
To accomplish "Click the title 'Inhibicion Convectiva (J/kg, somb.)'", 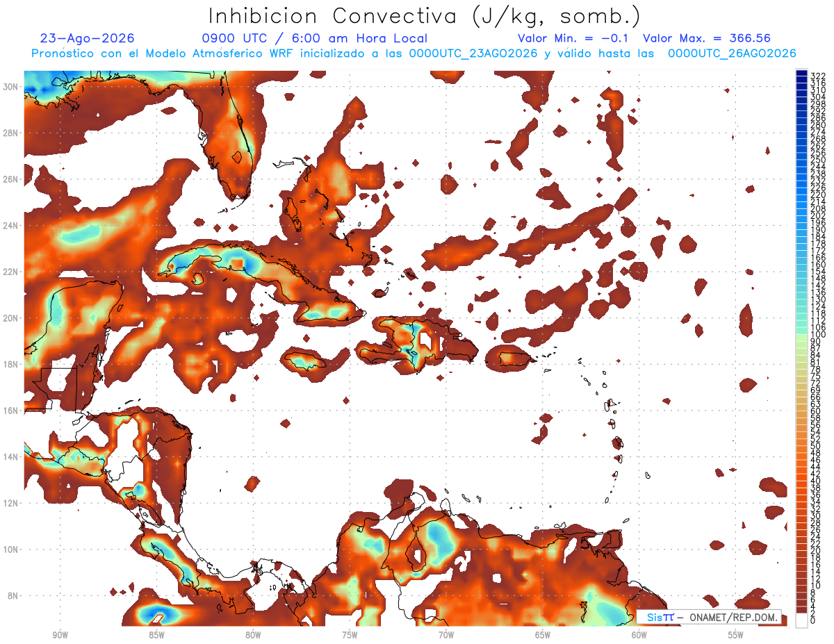I will click(x=424, y=16).
